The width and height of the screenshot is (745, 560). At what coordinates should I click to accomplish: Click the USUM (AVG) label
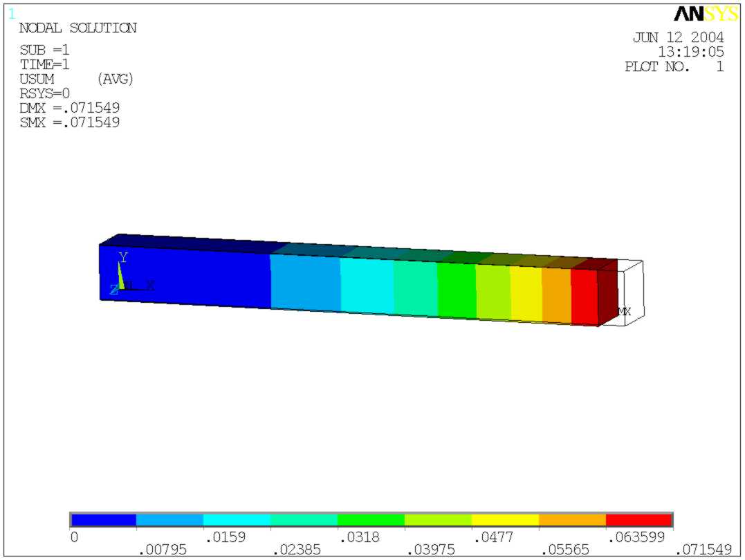tap(77, 79)
